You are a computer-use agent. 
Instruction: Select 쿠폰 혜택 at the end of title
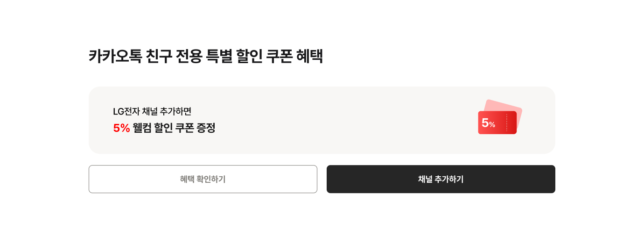pyautogui.click(x=294, y=56)
